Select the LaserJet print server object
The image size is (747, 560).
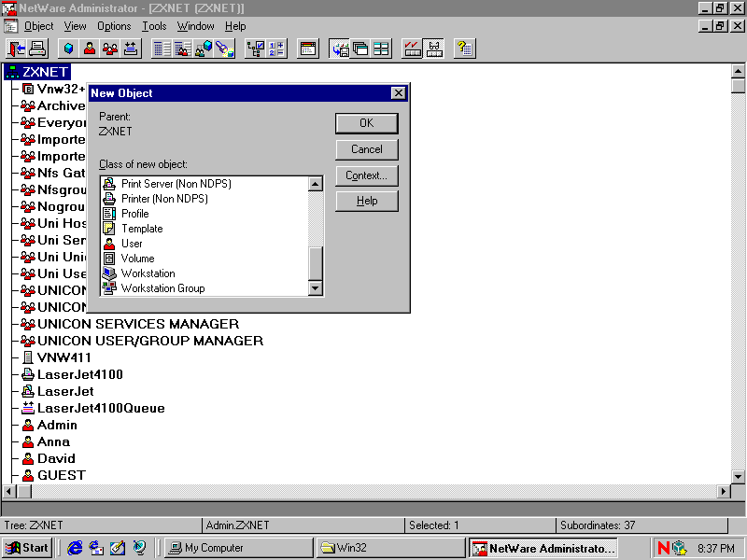point(58,391)
